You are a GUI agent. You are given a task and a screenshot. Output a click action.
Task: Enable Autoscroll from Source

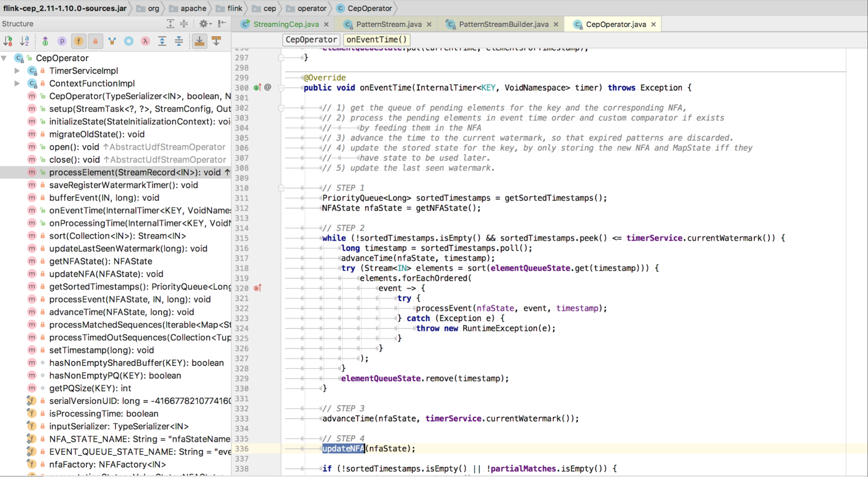coord(216,41)
